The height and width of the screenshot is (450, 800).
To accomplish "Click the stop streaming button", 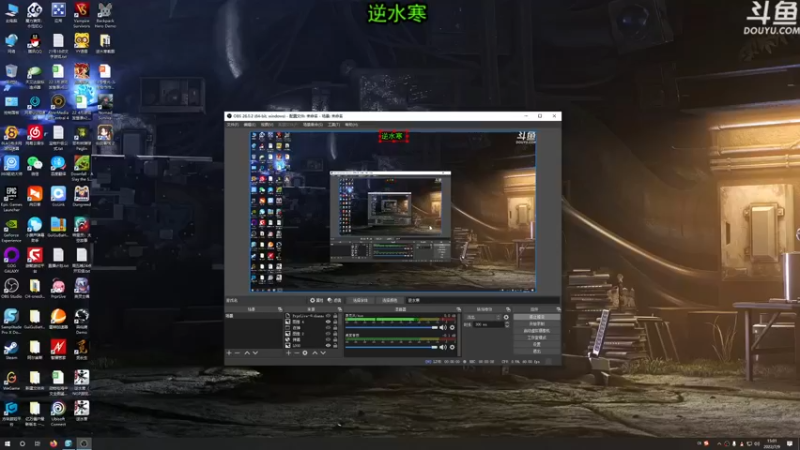I will point(537,317).
